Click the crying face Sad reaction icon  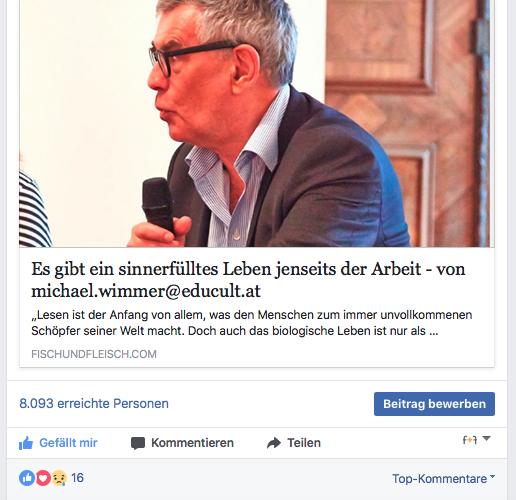click(59, 478)
